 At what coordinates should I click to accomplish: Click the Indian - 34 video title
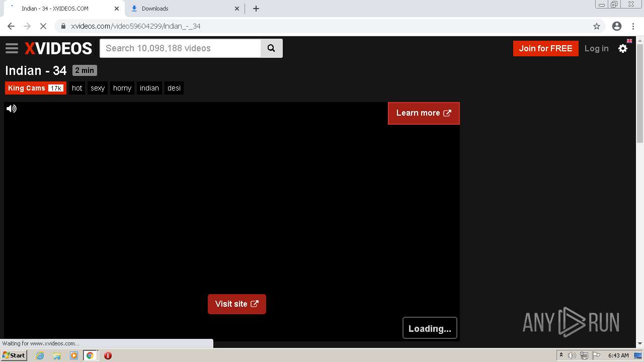click(36, 70)
